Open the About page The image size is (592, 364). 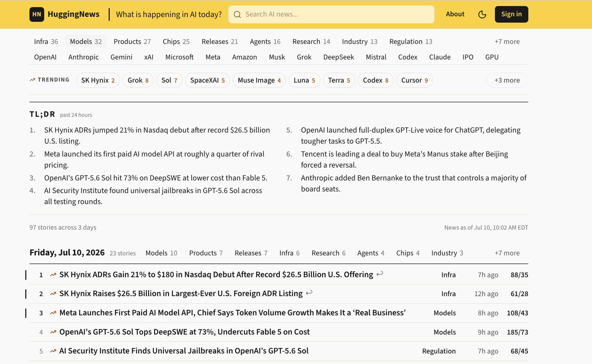[455, 14]
